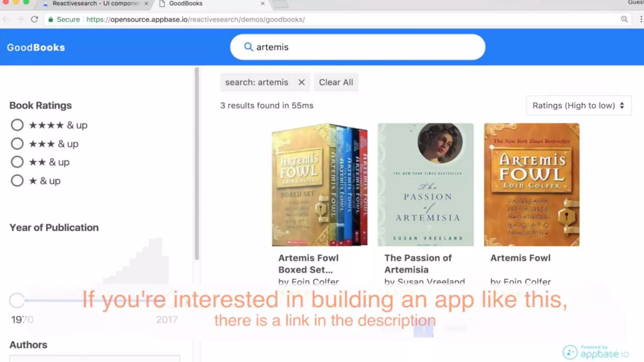Click 'by Susan Vreeland' author text
Viewport: 644px width, 362px height.
coord(425,282)
